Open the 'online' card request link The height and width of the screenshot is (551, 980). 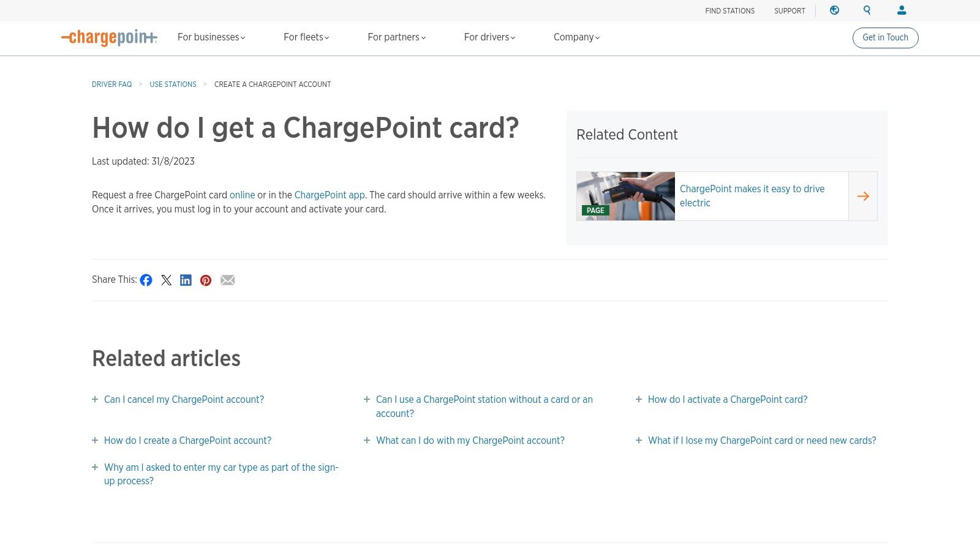pos(243,195)
